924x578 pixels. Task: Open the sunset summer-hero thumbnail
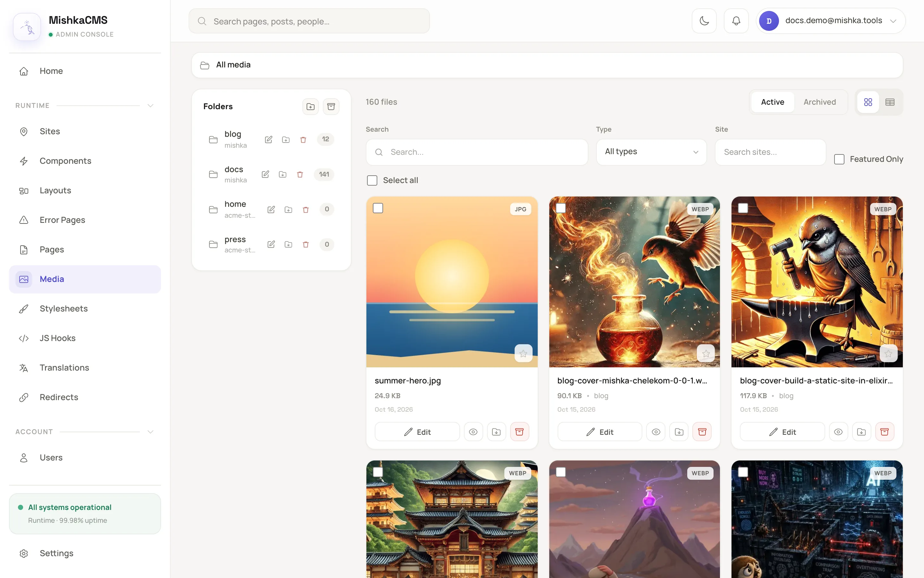(452, 282)
